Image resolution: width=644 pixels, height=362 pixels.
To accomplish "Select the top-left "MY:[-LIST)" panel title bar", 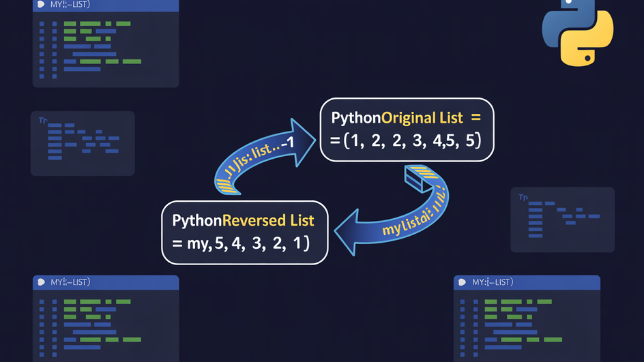I will (x=106, y=5).
